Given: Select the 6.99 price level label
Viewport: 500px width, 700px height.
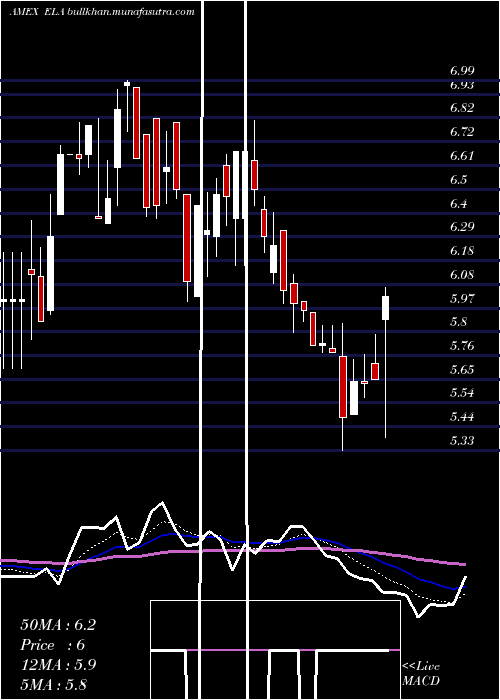Looking at the screenshot, I should pyautogui.click(x=462, y=71).
